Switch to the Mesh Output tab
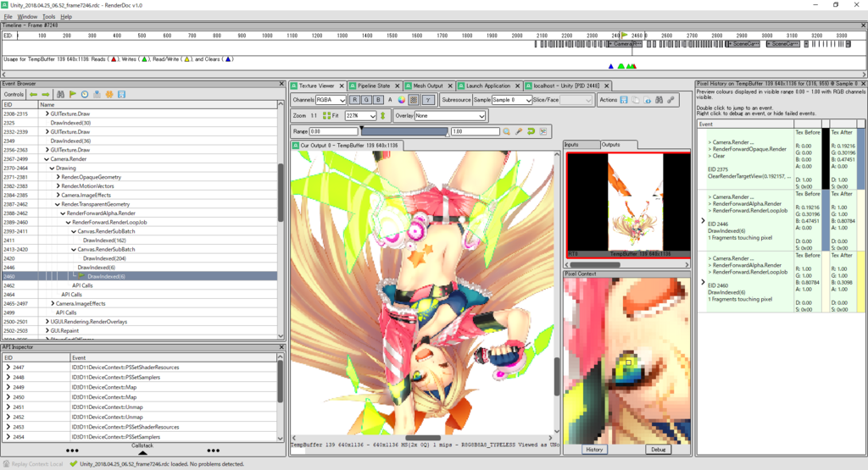Screen dimensions: 868x470 point(427,86)
